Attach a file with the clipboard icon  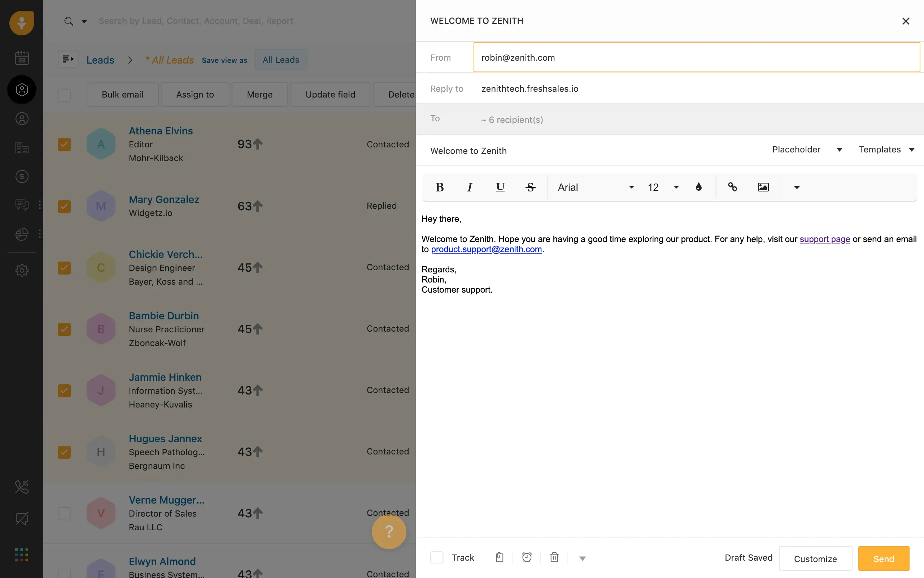coord(500,557)
